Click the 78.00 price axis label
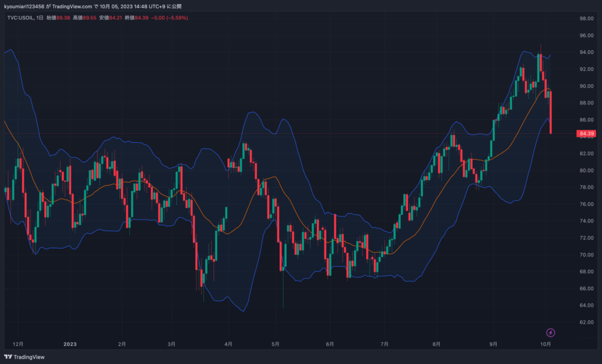 click(586, 187)
